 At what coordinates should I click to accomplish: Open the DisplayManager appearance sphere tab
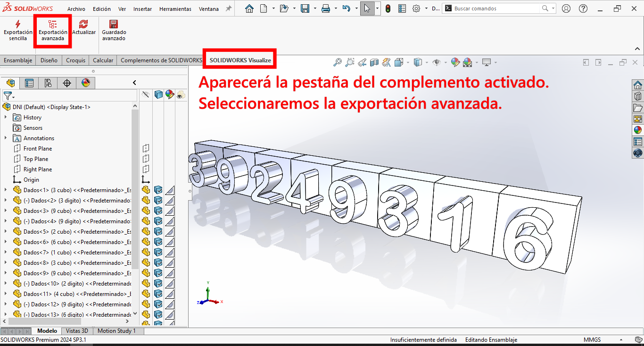[x=85, y=83]
